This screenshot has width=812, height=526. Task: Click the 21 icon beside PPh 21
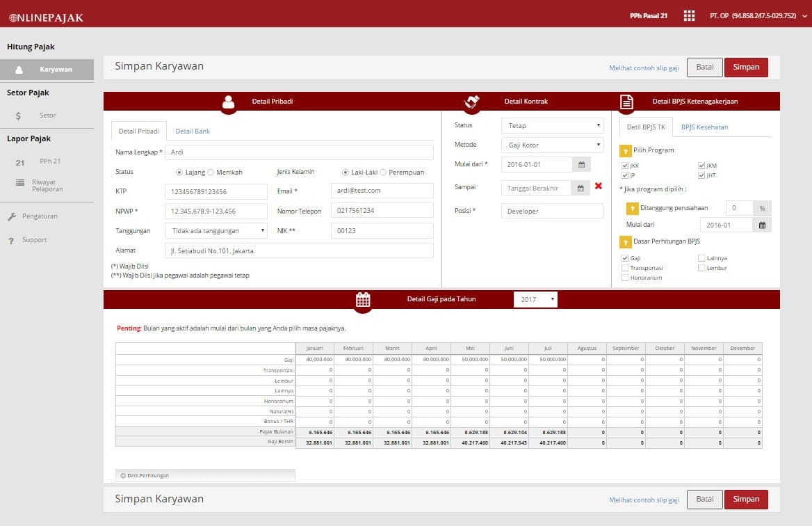coord(19,162)
